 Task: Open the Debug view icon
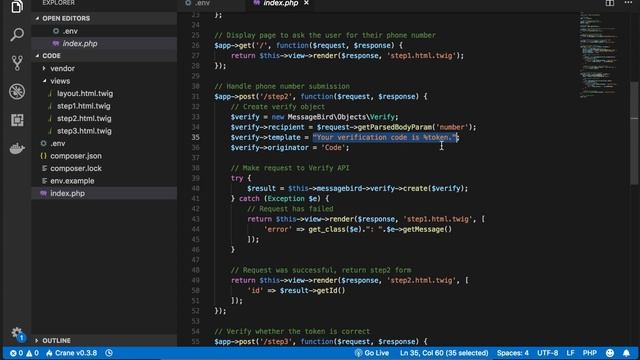17,91
